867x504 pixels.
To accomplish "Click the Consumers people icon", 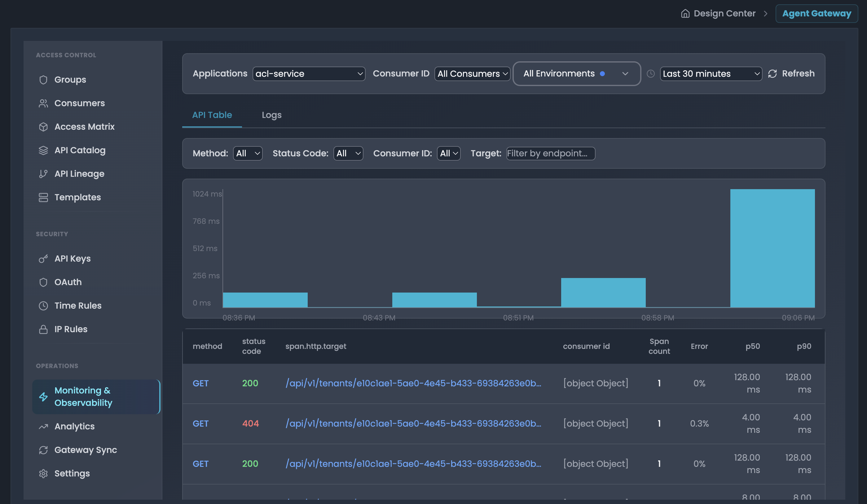I will (x=43, y=103).
